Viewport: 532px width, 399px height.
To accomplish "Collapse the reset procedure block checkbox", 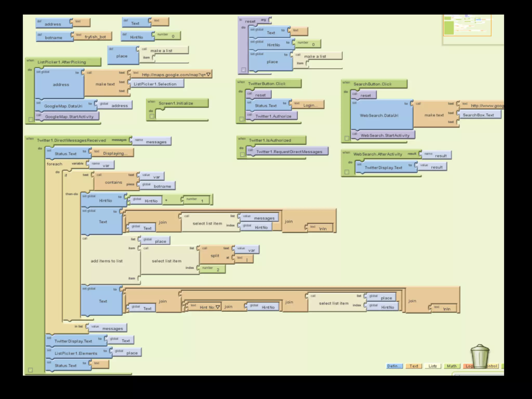I will [243, 70].
